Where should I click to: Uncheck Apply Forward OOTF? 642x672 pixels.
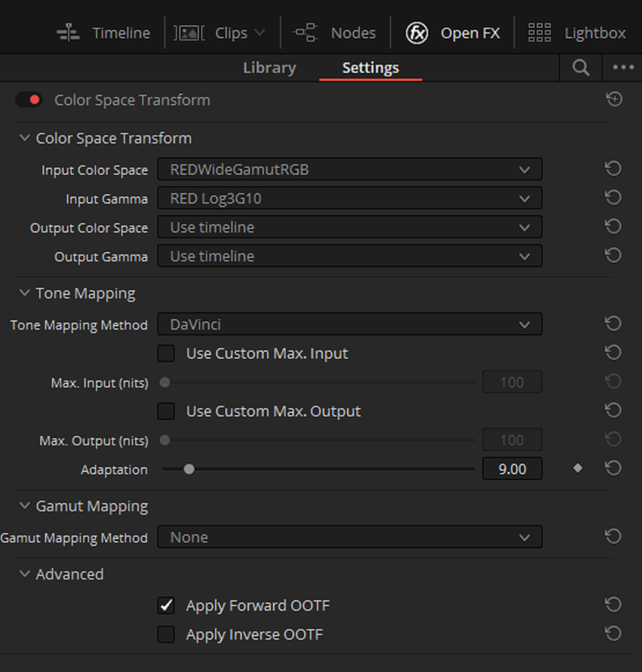pos(166,606)
